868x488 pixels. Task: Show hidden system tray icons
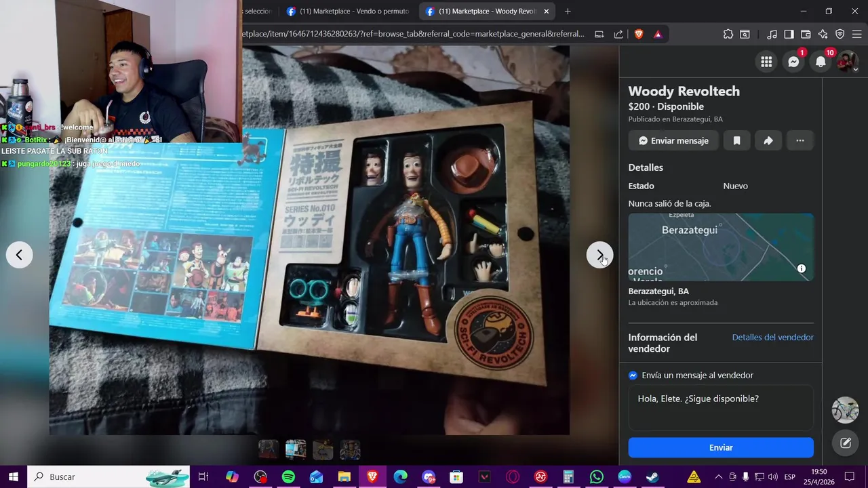point(718,476)
